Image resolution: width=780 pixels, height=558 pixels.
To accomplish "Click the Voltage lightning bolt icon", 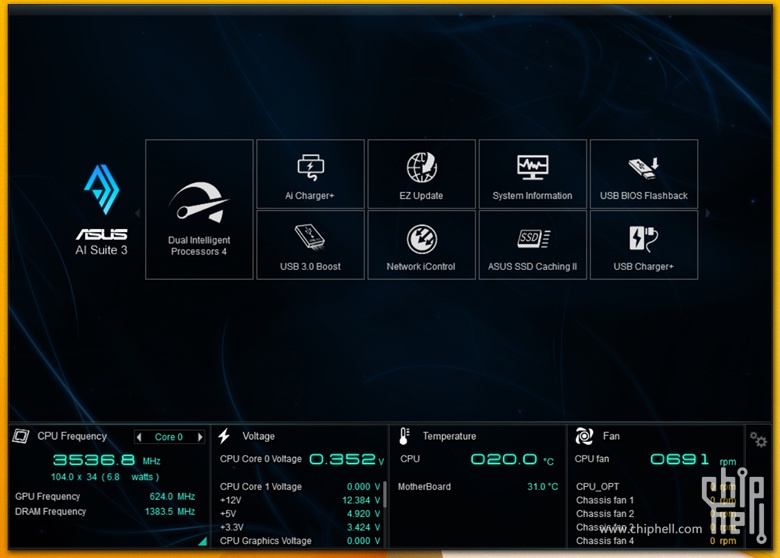I will (x=224, y=436).
